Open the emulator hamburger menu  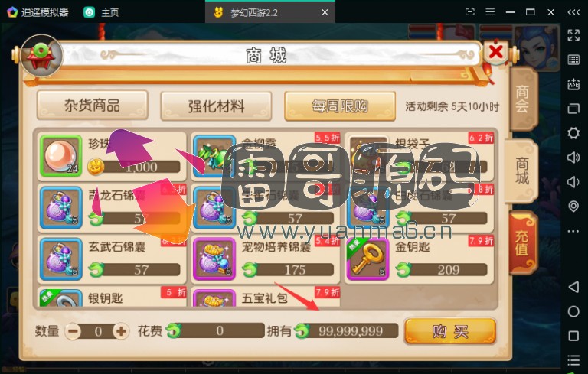coord(490,12)
